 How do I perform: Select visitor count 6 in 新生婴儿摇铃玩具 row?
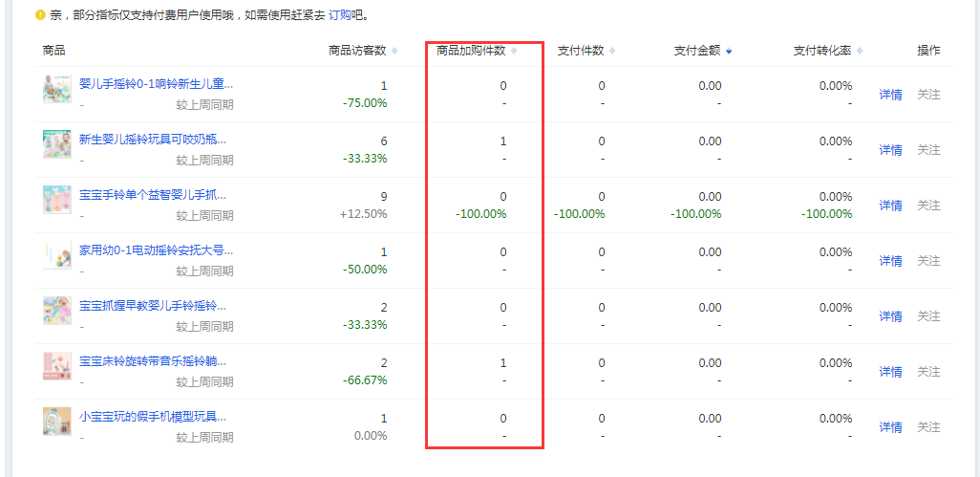click(384, 141)
